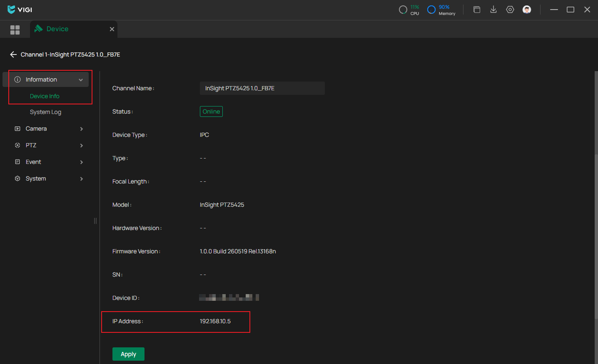
Task: Click the blurred Device ID value
Action: pos(229,297)
